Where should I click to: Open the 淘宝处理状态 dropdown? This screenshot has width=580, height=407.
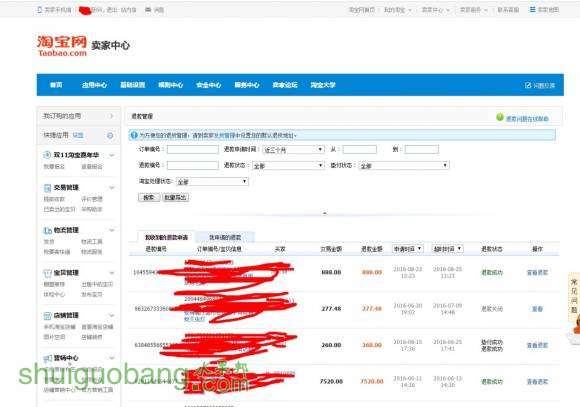pos(212,181)
